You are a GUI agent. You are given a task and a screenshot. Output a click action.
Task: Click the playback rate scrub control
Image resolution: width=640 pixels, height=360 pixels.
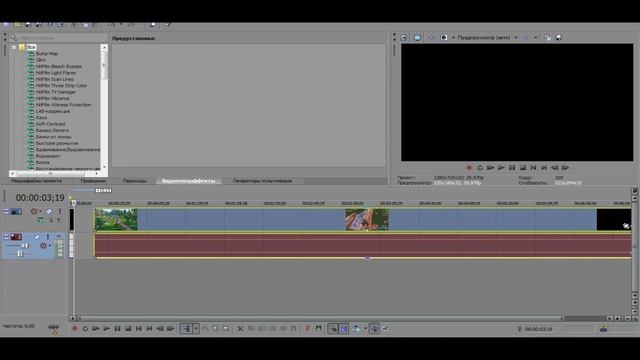(x=53, y=328)
